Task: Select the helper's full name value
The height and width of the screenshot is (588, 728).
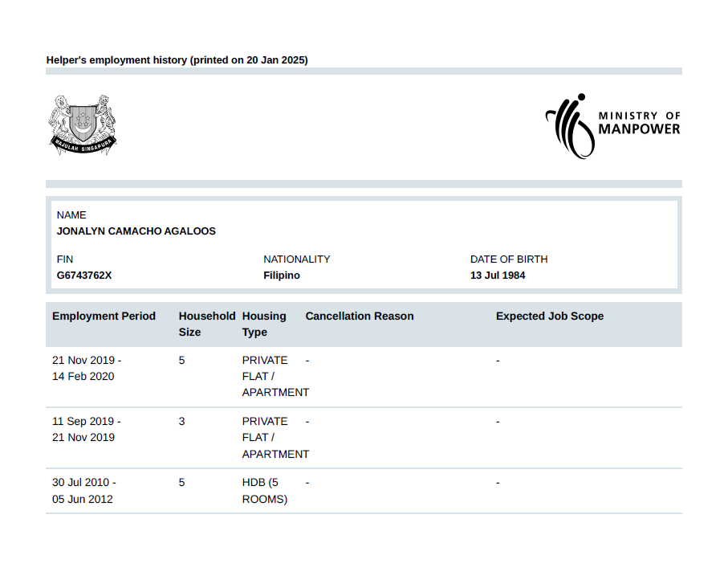Action: (136, 231)
